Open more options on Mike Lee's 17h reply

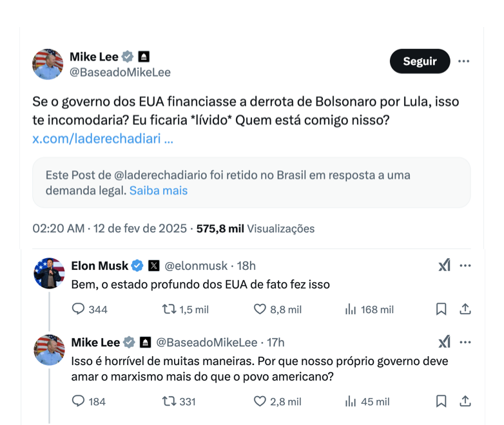pos(465,342)
